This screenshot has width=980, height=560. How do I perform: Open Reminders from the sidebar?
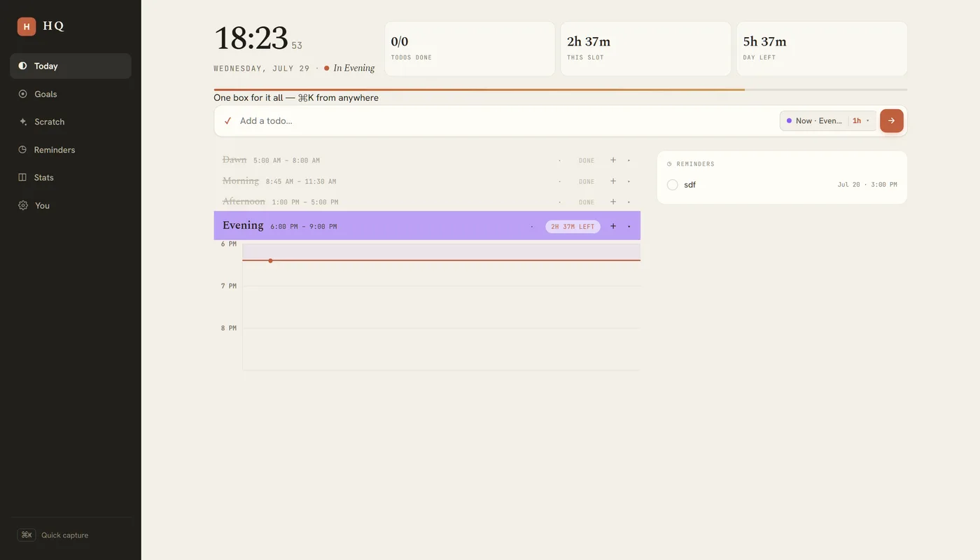tap(71, 150)
